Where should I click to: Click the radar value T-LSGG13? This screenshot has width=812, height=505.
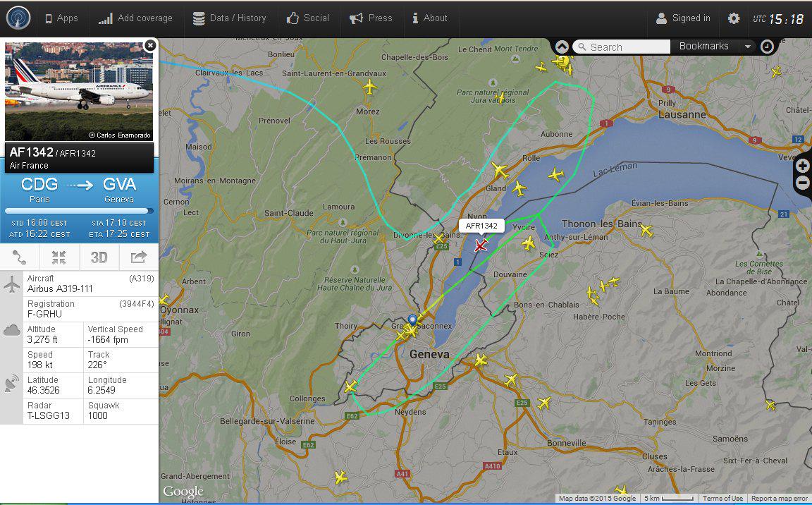click(x=48, y=416)
